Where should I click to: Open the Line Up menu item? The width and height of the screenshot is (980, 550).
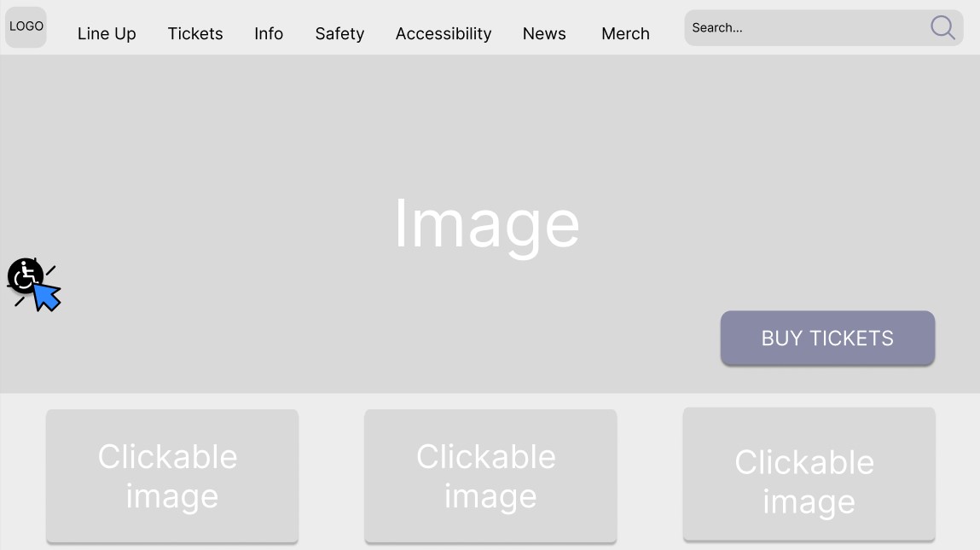[x=107, y=34]
